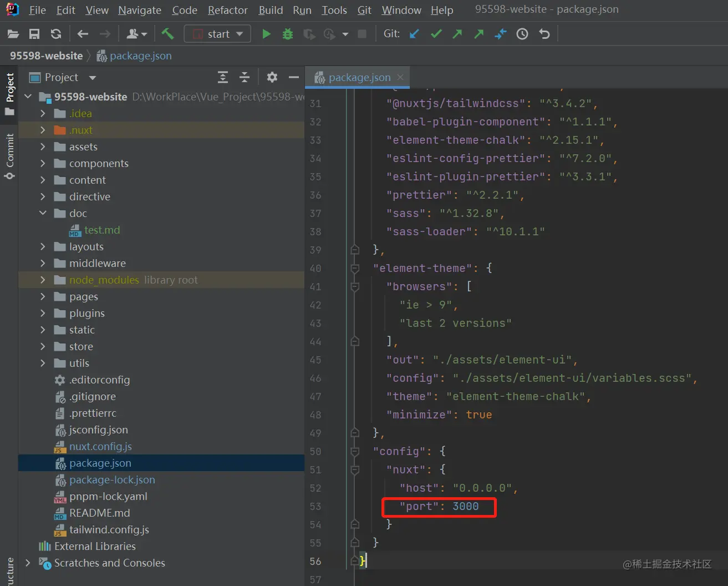Image resolution: width=728 pixels, height=586 pixels.
Task: Select External Libraries node
Action: 95,546
